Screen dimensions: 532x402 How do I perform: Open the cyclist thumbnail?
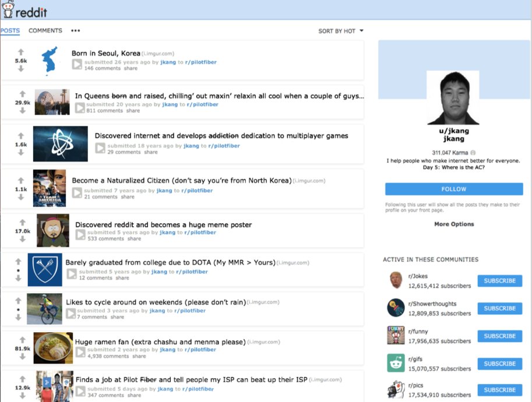click(44, 309)
